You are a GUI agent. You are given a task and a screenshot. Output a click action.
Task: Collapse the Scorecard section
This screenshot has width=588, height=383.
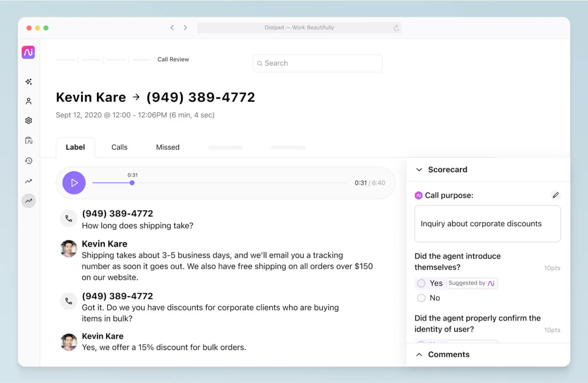(x=419, y=170)
